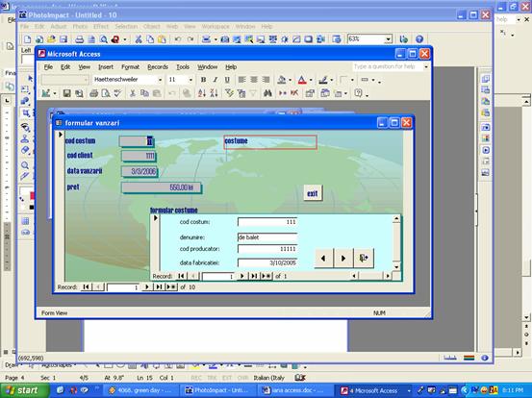Click New document icon in PhotoImpact toolbar
Screen dimensions: 532x398
27,39
